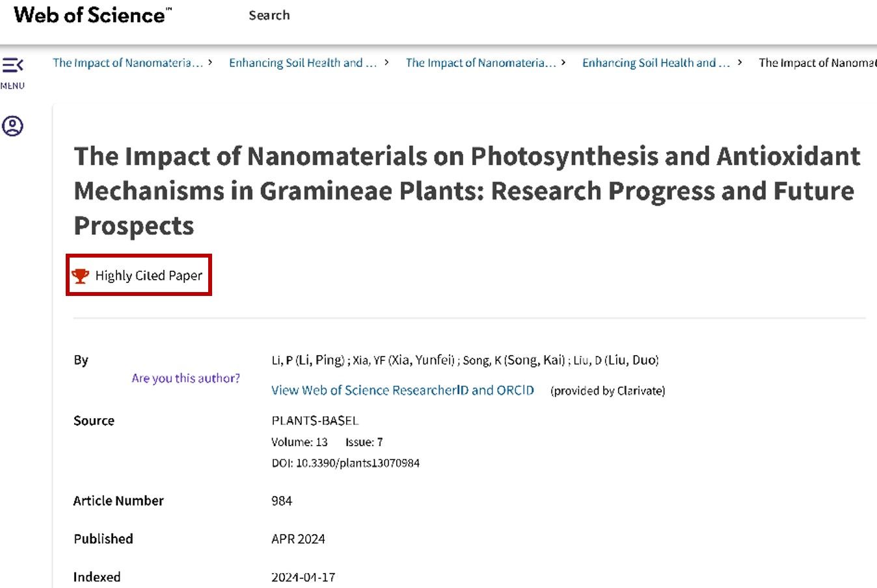The width and height of the screenshot is (877, 588).
Task: Open author Li, Ping's record
Action: [x=308, y=360]
